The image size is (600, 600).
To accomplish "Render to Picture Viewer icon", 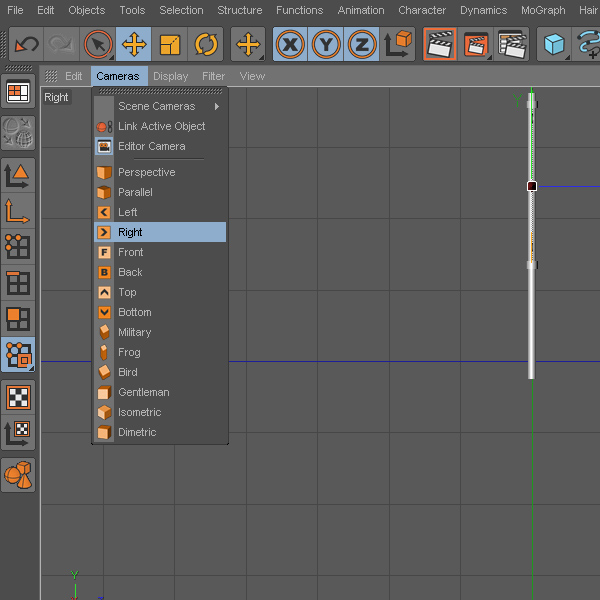I will [x=476, y=44].
